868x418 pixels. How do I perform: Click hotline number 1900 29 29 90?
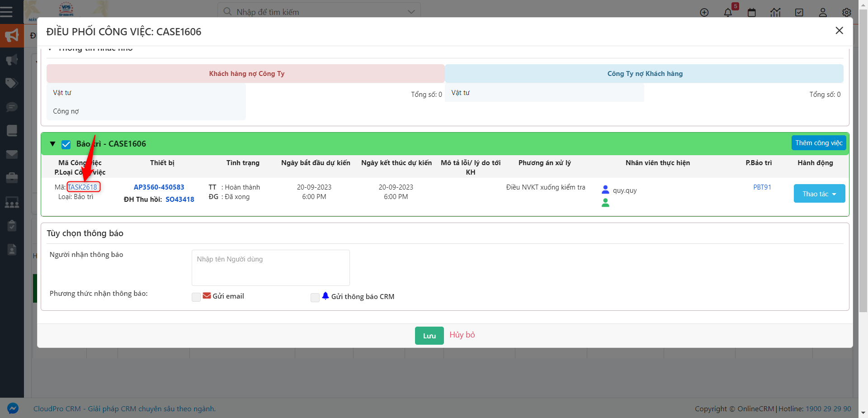(x=828, y=408)
